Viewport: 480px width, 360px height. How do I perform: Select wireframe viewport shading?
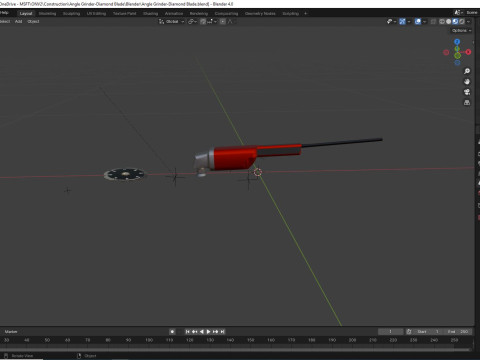pyautogui.click(x=442, y=22)
